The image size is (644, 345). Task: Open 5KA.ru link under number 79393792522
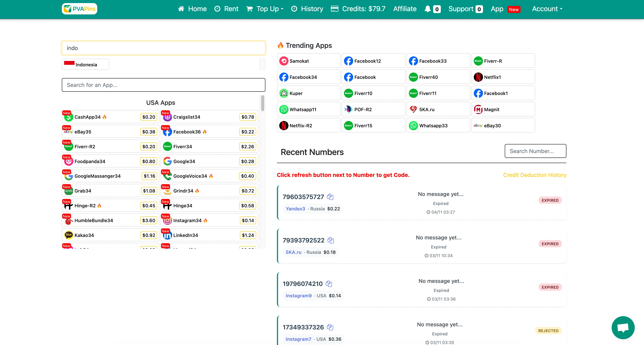(293, 252)
